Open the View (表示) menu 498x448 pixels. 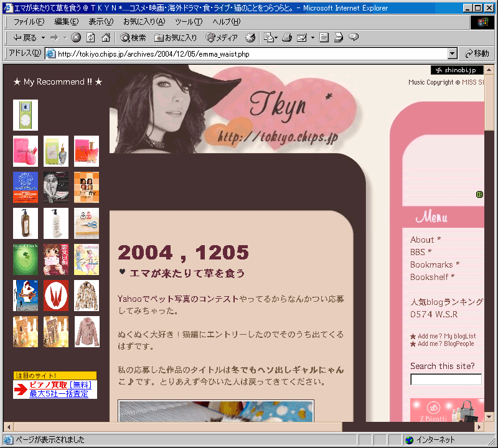(101, 22)
